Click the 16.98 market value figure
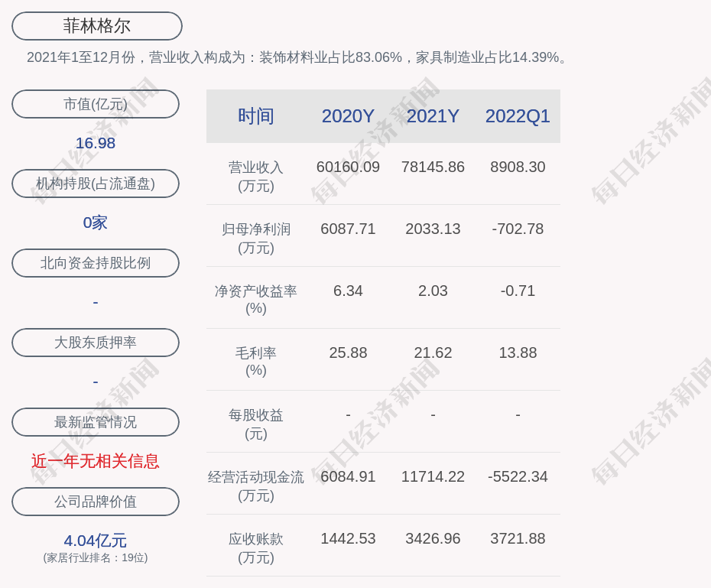The image size is (711, 588). [96, 143]
